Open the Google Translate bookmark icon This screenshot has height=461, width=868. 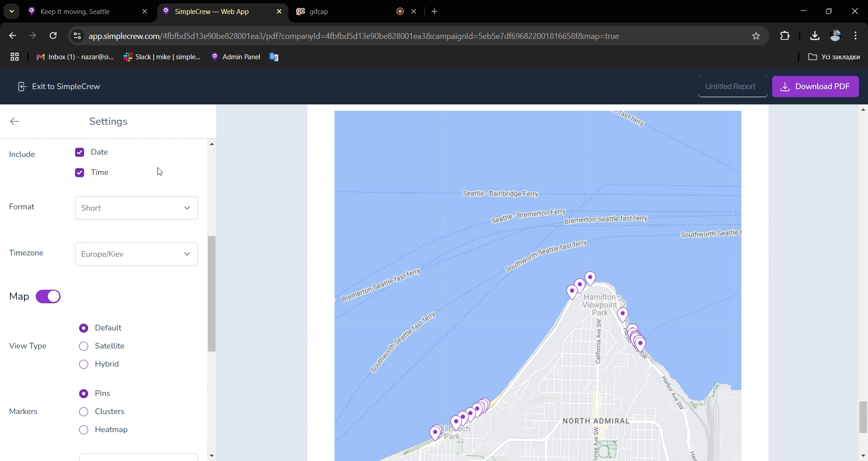click(274, 56)
